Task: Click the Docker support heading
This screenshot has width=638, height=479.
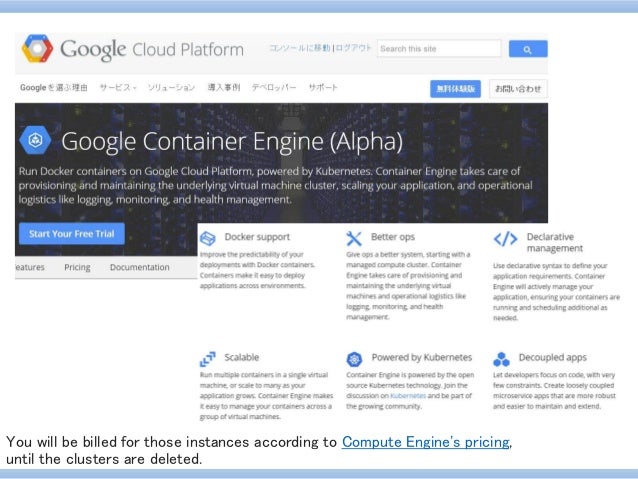Action: [x=257, y=237]
